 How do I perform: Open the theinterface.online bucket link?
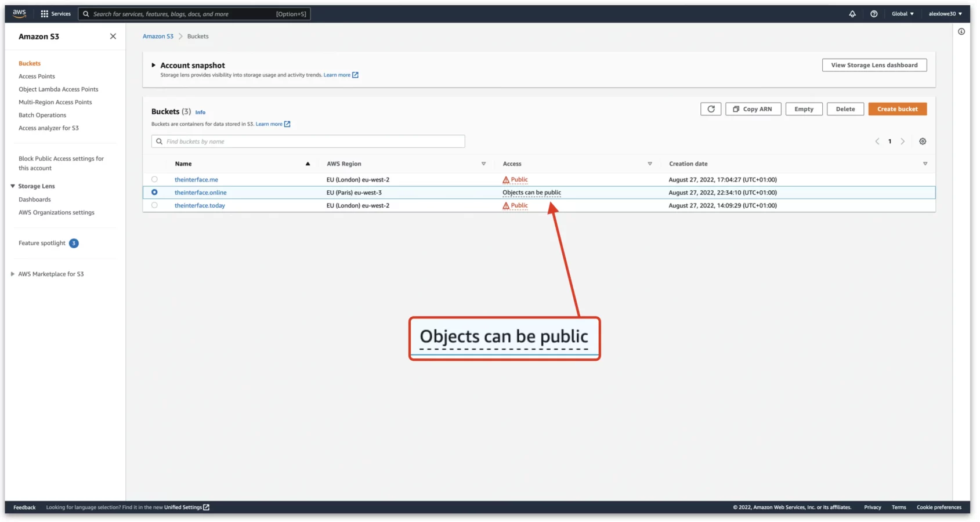[x=201, y=193]
